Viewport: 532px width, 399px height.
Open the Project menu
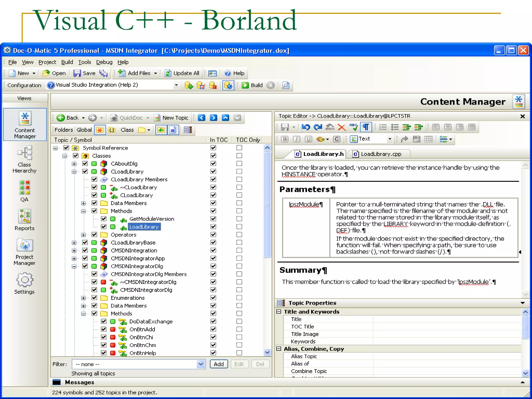point(47,62)
